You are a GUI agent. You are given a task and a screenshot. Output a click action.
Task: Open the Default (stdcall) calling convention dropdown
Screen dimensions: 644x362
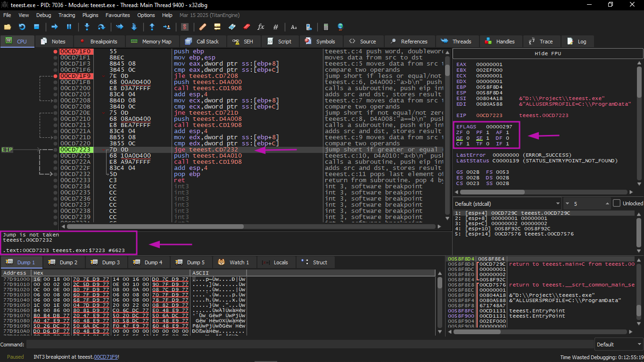507,203
